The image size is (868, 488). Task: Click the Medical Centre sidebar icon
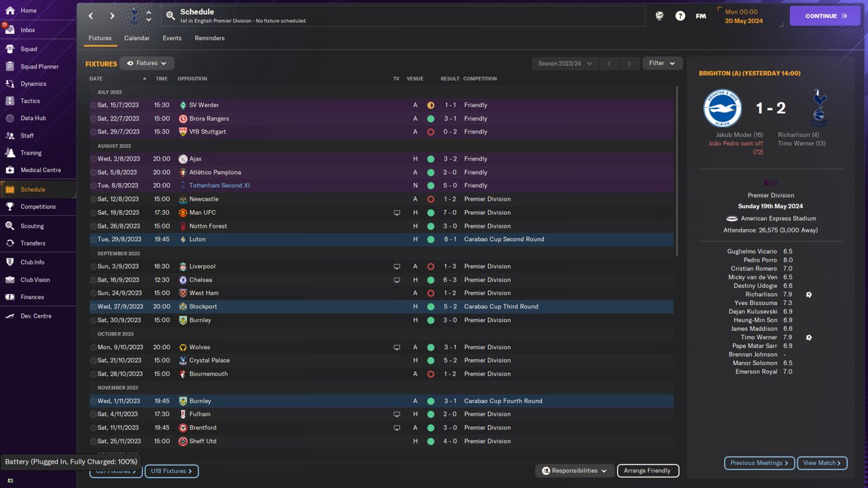(x=9, y=170)
